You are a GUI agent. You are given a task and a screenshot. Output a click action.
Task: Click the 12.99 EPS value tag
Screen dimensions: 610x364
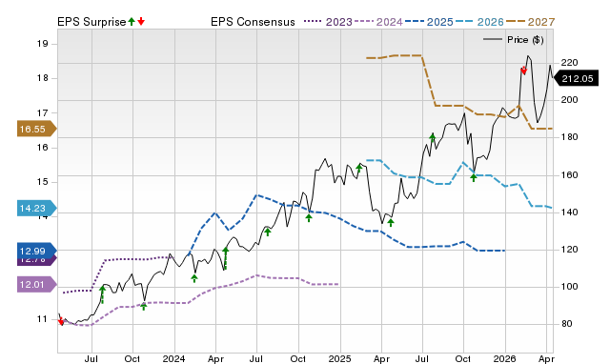36,251
